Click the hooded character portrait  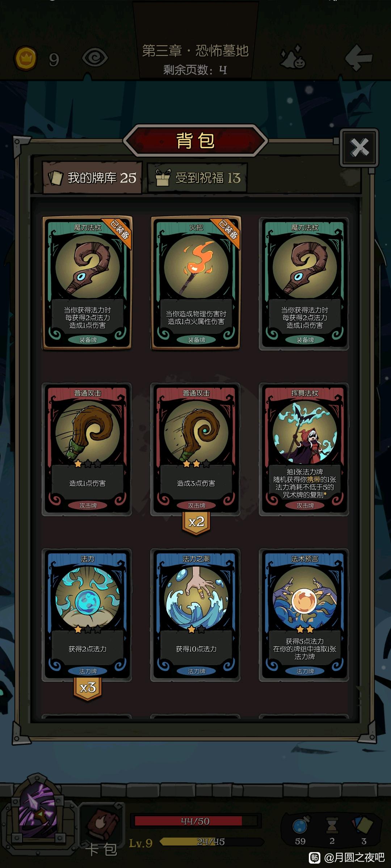pos(38,813)
